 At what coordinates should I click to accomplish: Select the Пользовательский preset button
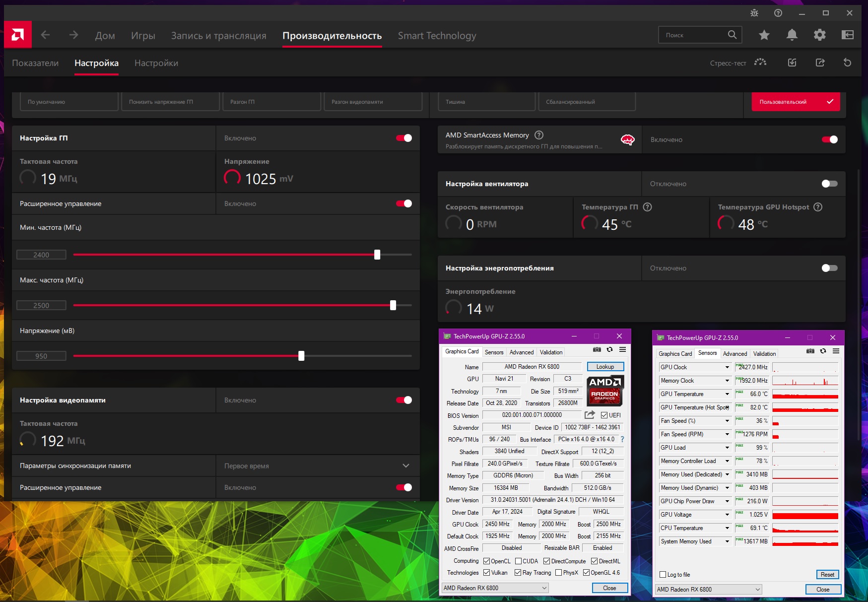[x=796, y=102]
